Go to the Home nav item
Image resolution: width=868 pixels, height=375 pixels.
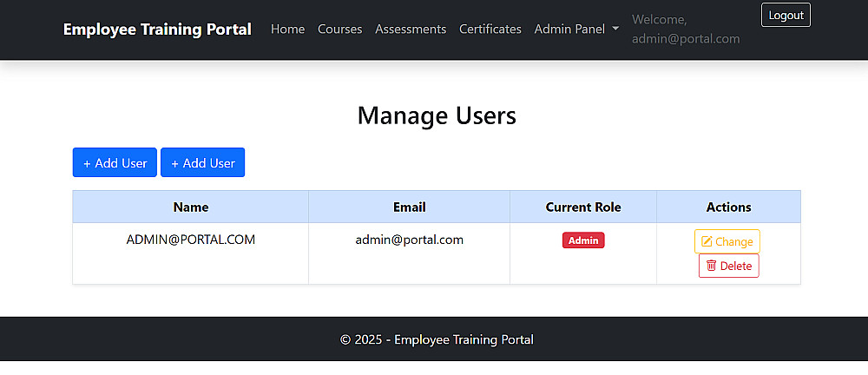tap(287, 29)
